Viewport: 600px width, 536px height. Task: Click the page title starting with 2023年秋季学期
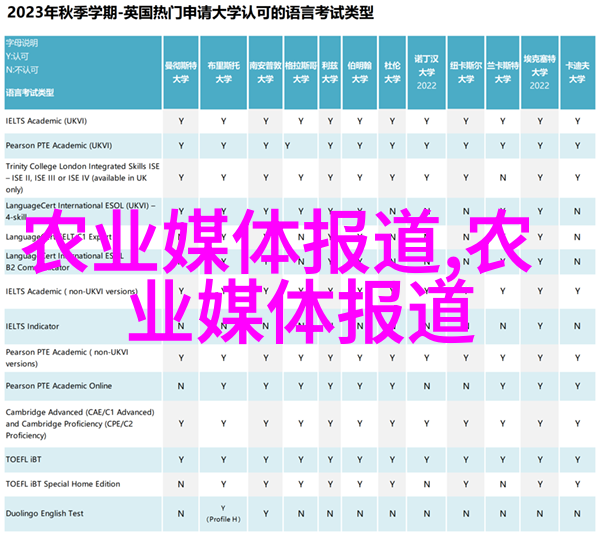(x=190, y=13)
